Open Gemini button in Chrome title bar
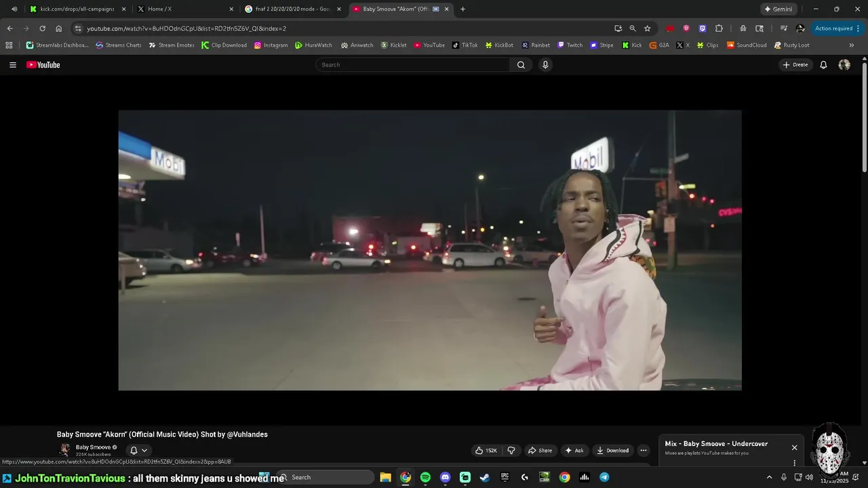This screenshot has height=488, width=868. coord(778,9)
